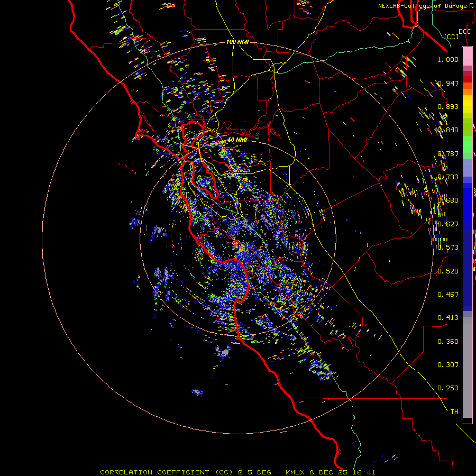Click the 0.307 scale value
The width and height of the screenshot is (476, 476).
448,365
